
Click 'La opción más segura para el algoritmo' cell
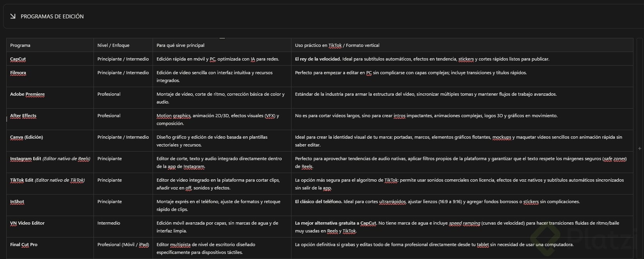tap(462, 184)
